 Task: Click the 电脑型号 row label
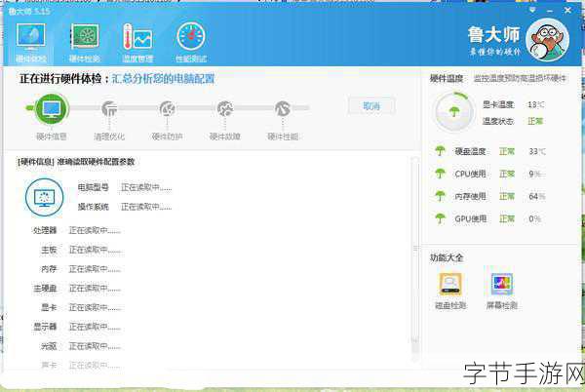(94, 187)
